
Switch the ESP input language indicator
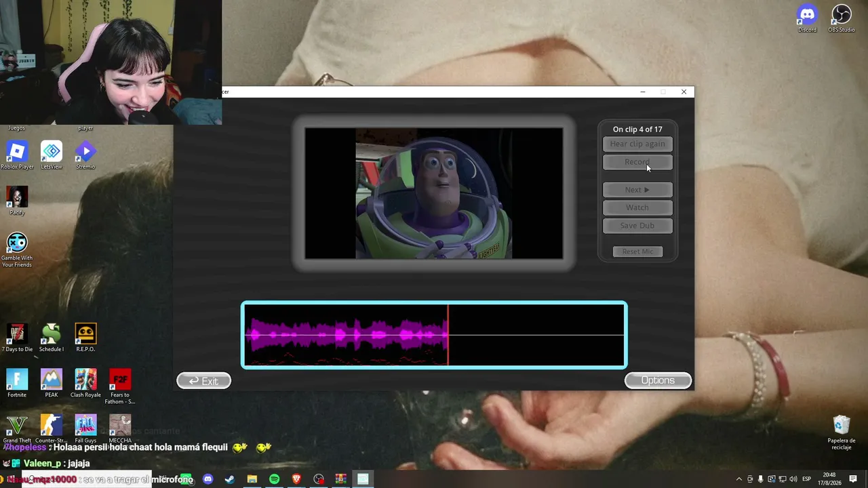pos(807,479)
